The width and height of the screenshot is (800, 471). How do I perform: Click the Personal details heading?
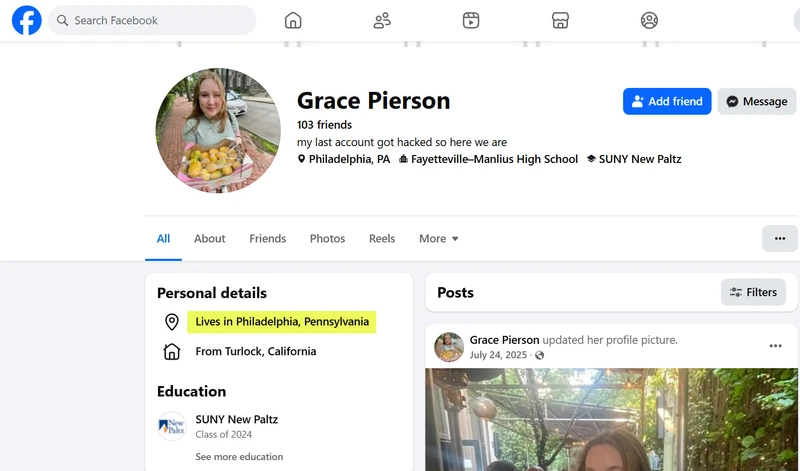coord(212,293)
